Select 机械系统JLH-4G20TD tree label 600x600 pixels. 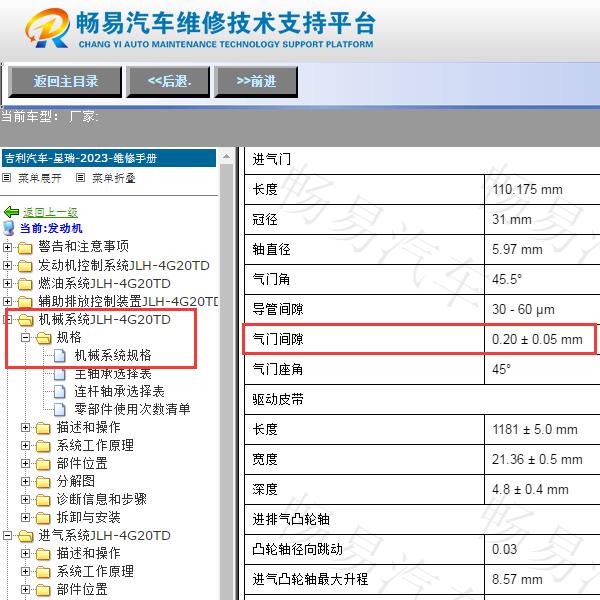click(104, 320)
